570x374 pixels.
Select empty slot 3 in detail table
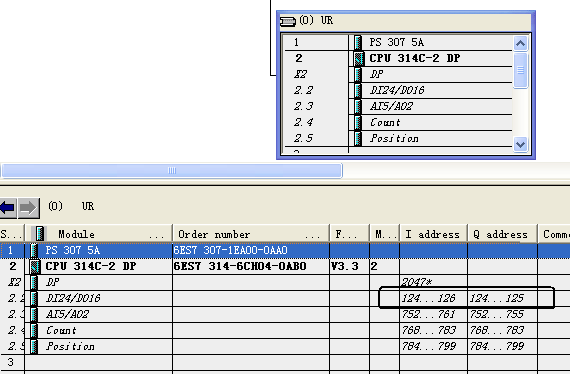(x=285, y=362)
